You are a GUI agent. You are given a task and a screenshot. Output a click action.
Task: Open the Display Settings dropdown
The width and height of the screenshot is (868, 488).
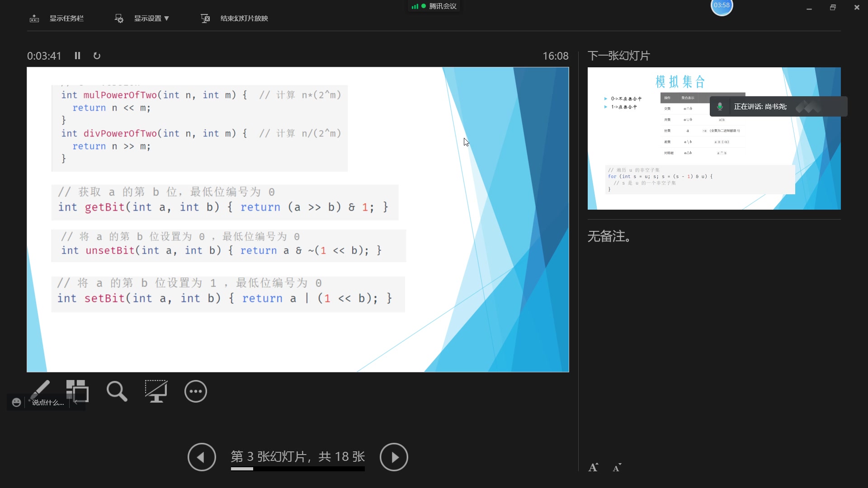coord(151,19)
